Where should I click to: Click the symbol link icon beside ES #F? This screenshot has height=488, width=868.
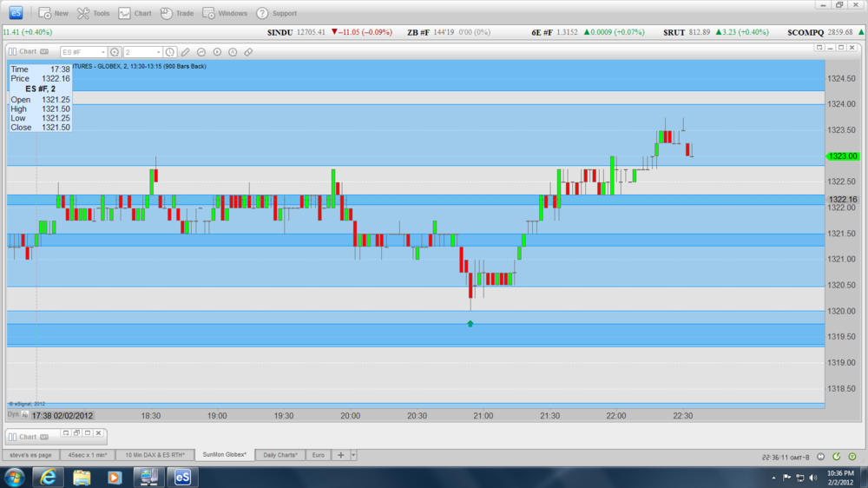coord(115,52)
